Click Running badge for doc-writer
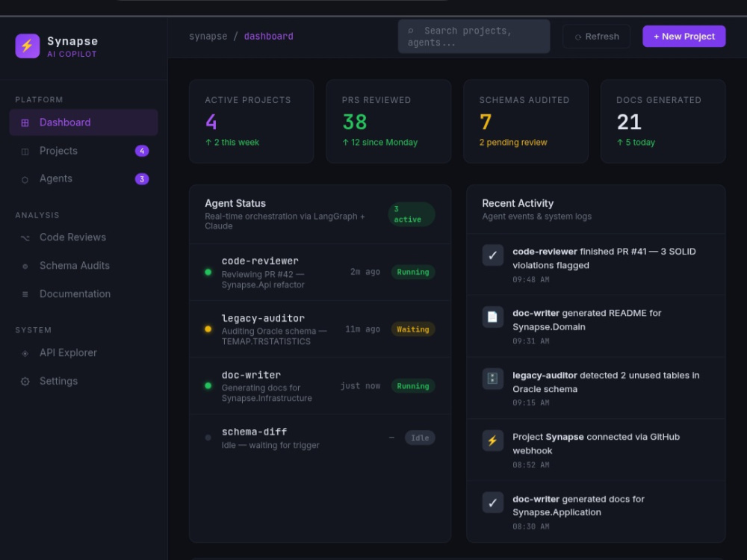The height and width of the screenshot is (560, 747). (413, 386)
